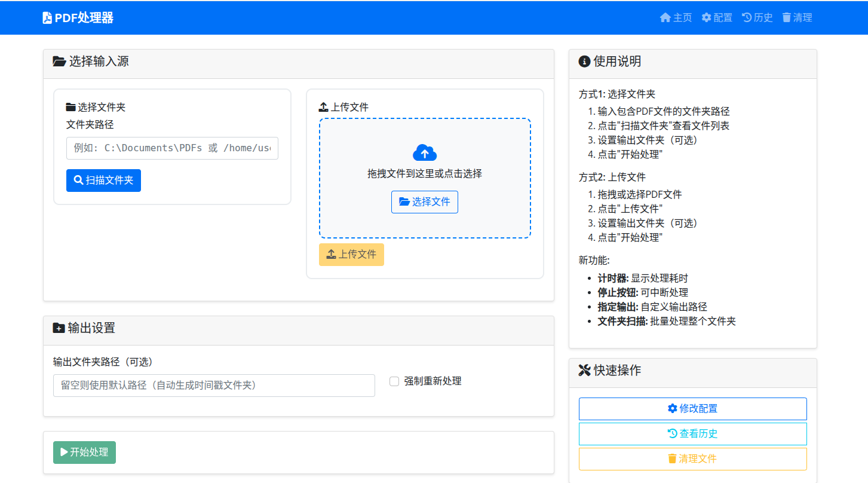Click the info circle icon beside 使用说明
Screen dimensions: 868x483
coord(585,62)
